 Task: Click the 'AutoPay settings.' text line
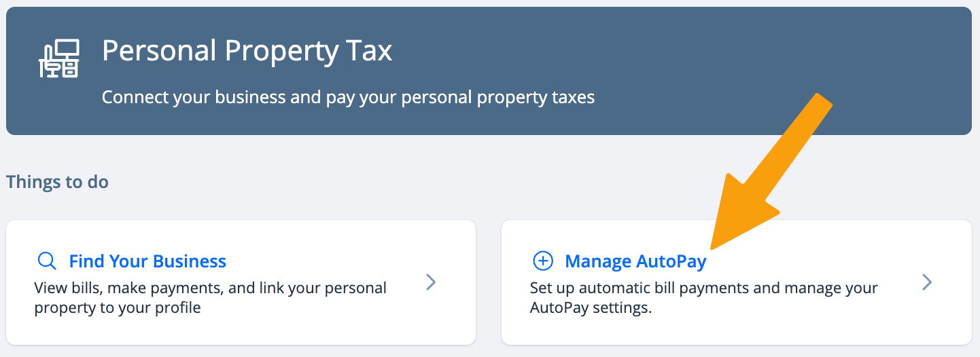coord(591,307)
